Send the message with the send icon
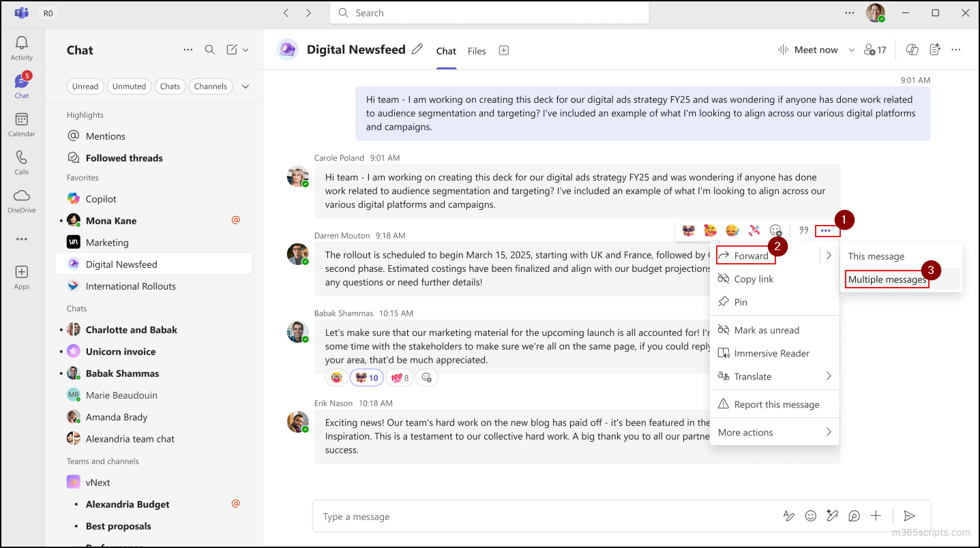Screen dimensions: 980x548 coord(909,516)
